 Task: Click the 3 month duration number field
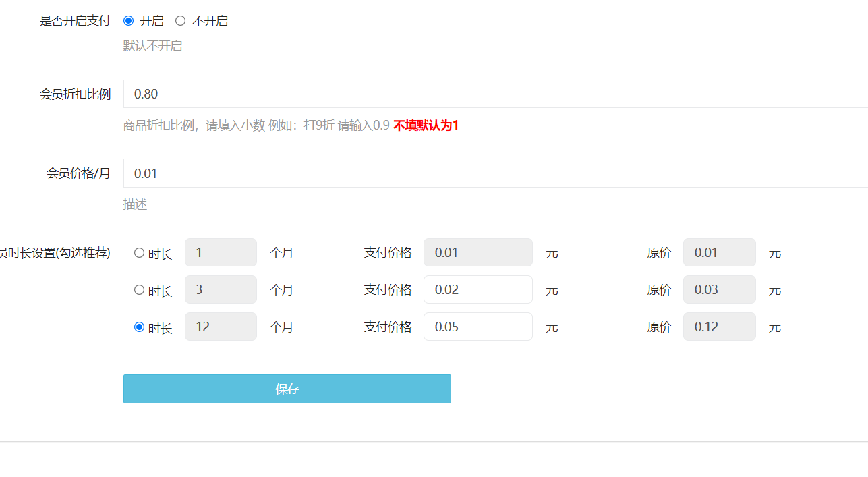point(221,289)
